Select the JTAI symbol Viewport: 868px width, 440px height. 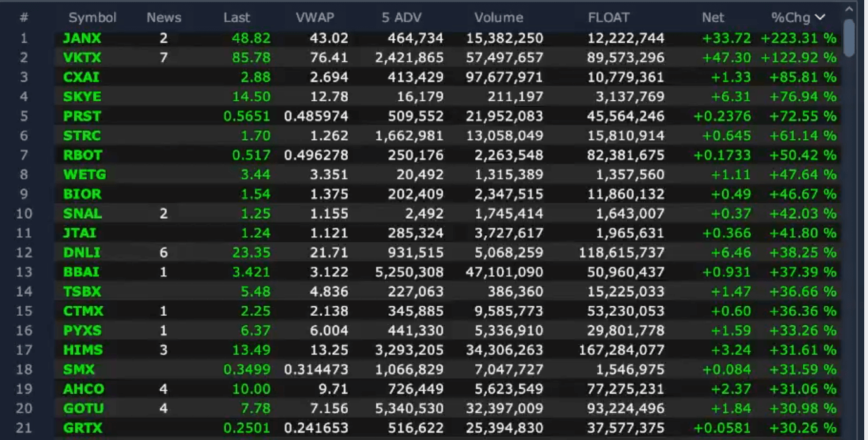pos(80,233)
